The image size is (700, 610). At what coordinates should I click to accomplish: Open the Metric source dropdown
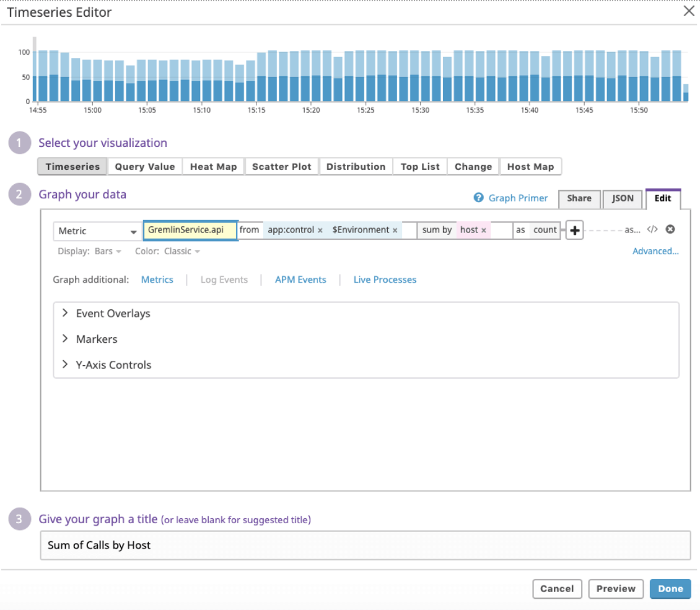coord(97,231)
